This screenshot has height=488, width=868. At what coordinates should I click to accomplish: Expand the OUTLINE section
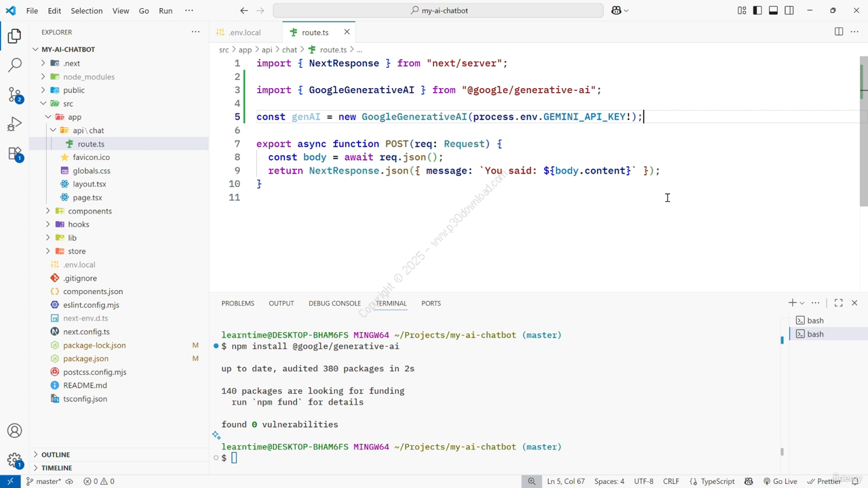coord(56,455)
